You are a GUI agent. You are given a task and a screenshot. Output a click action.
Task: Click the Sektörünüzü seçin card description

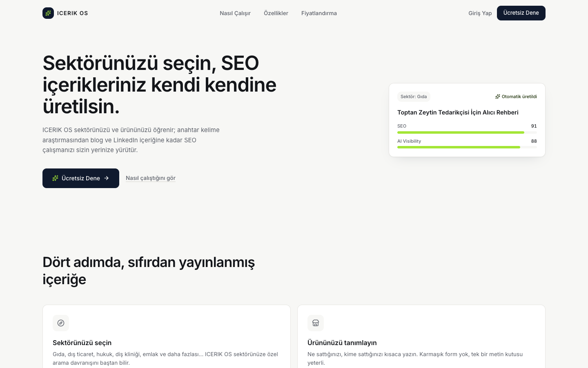165,358
